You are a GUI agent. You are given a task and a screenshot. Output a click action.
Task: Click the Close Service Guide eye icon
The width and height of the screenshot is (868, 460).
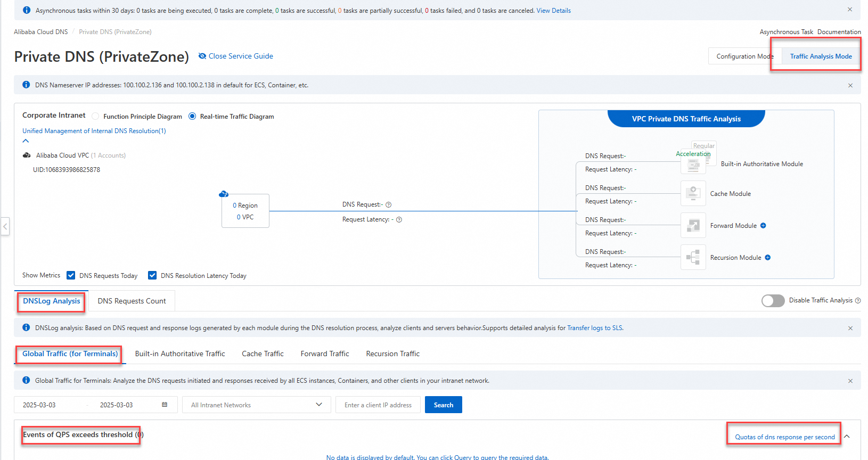(202, 56)
